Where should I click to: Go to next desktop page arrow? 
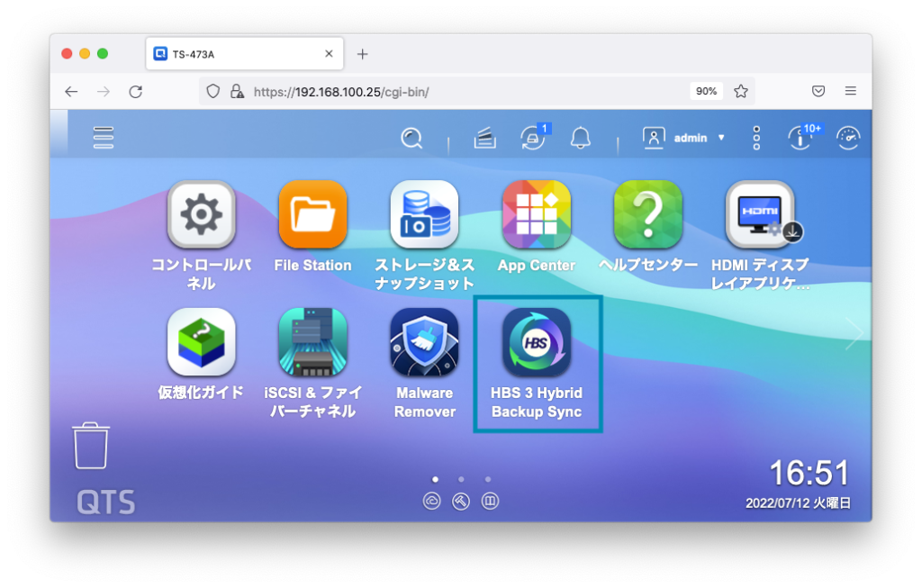(854, 333)
